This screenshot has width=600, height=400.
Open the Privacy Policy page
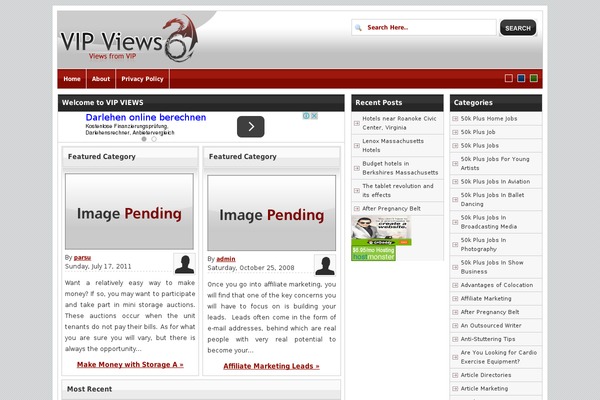142,79
